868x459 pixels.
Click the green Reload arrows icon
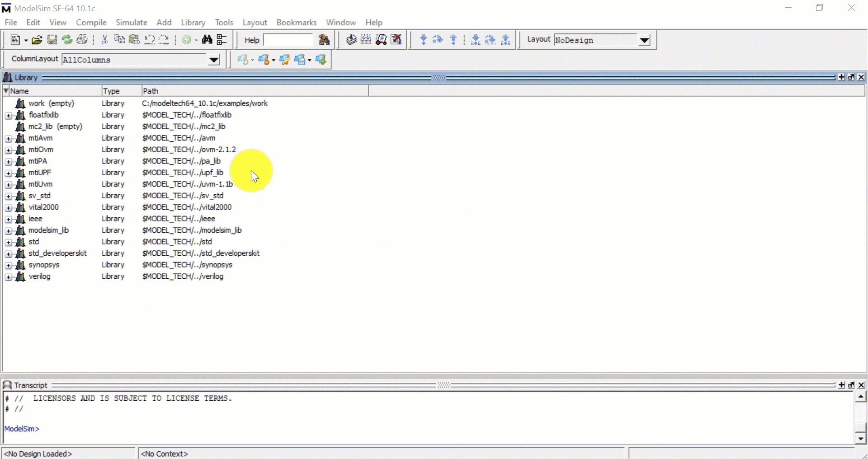67,40
